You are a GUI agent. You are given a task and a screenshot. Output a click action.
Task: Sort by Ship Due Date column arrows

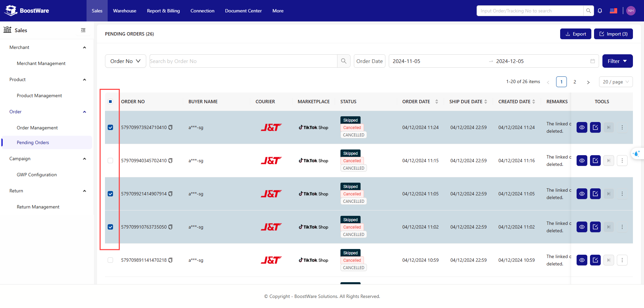tap(486, 102)
